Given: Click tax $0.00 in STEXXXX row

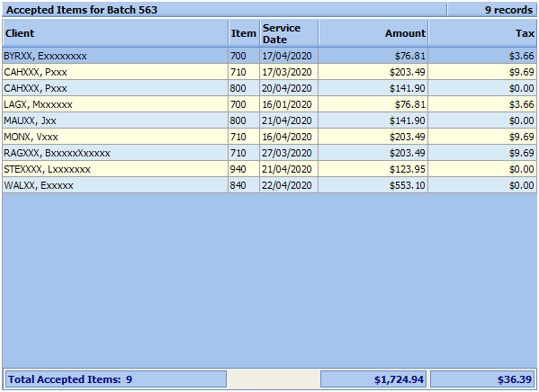Looking at the screenshot, I should [x=482, y=169].
